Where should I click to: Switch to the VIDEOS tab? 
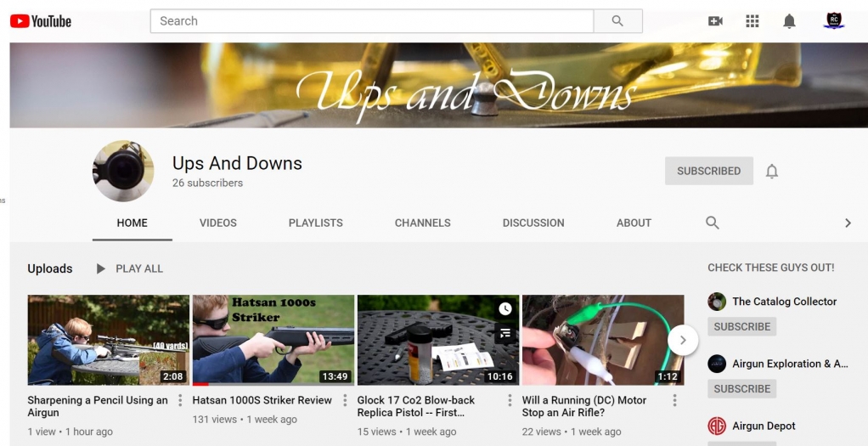click(218, 223)
